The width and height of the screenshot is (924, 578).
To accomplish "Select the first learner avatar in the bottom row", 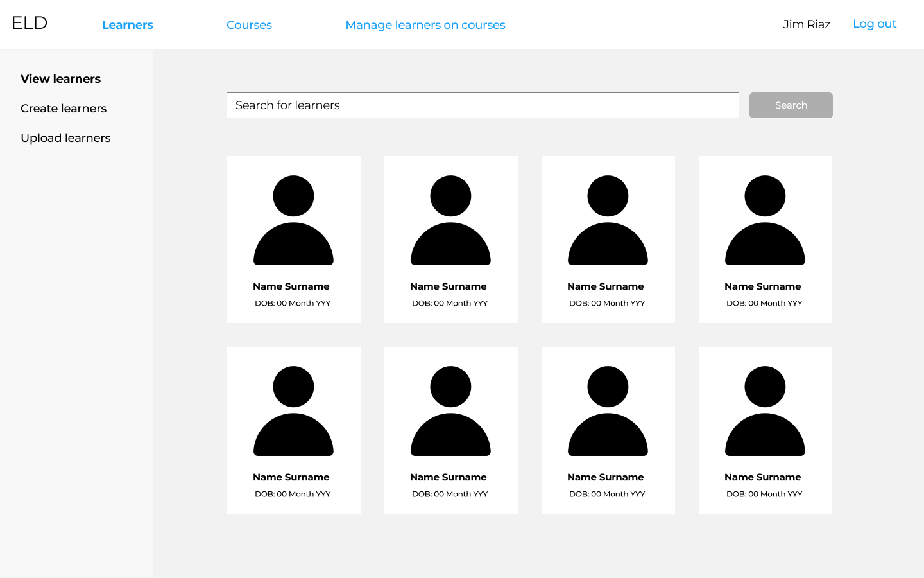I will (293, 411).
